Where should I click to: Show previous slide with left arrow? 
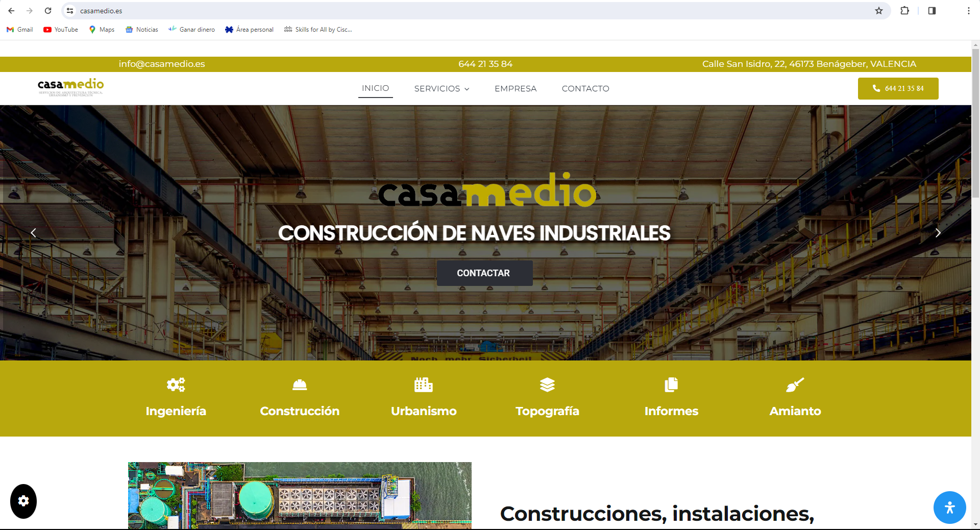click(33, 233)
